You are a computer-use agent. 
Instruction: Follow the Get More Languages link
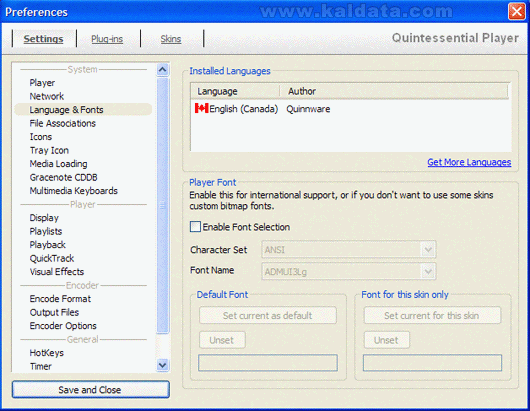tap(469, 162)
